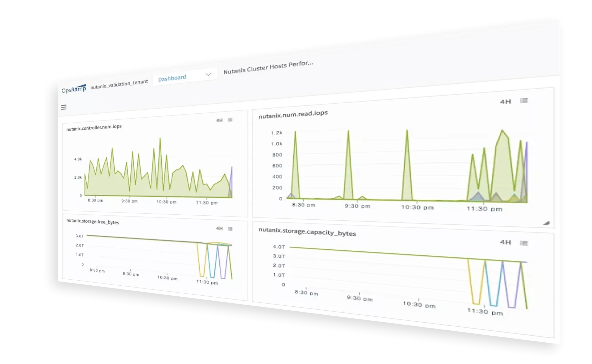Open legend list icon on nutanix.controller.num.iops widget

coord(230,120)
